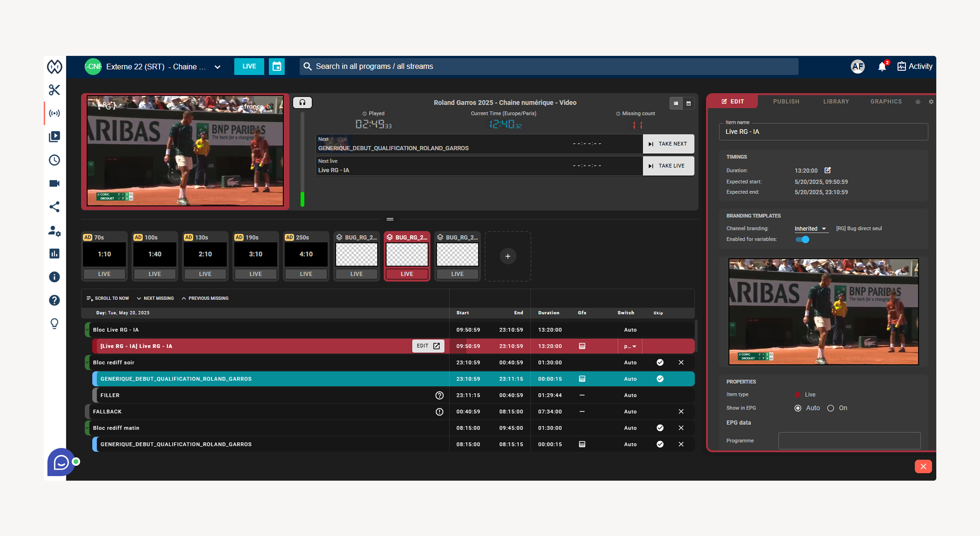Screen dimensions: 980x536
Task: Toggle LIVE on AD 70s card
Action: (x=104, y=274)
